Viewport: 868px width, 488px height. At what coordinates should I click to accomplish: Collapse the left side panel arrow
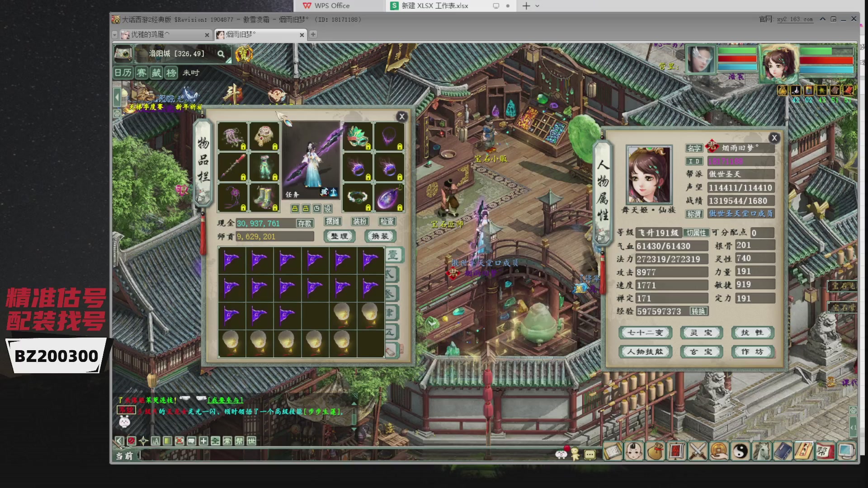(117, 97)
